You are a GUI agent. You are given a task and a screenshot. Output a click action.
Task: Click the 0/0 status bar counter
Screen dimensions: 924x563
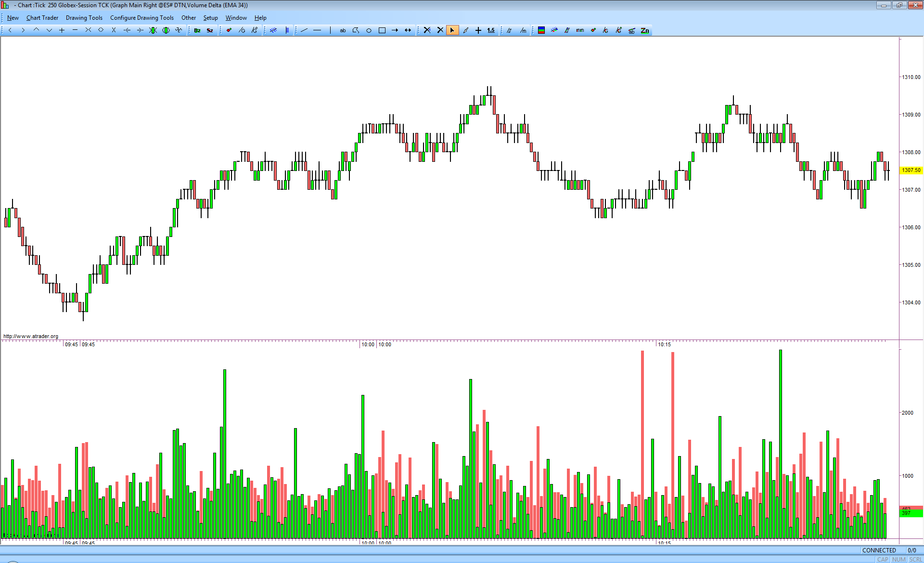click(x=912, y=550)
